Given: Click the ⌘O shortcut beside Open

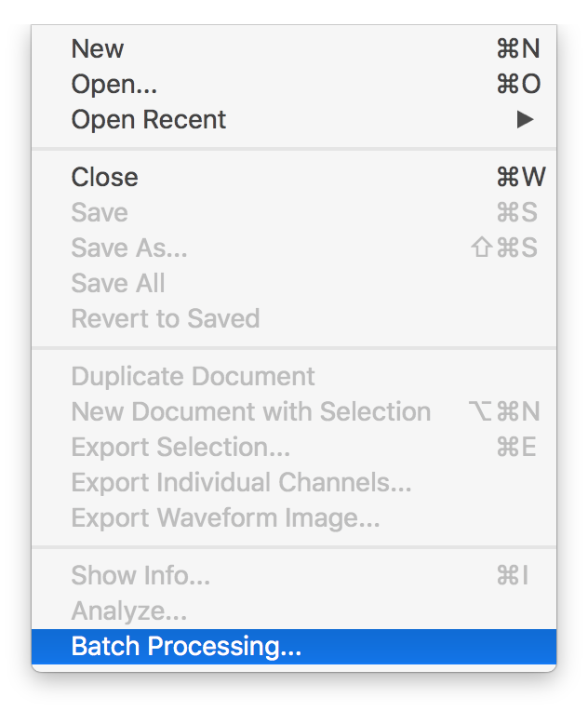Looking at the screenshot, I should pos(518,85).
